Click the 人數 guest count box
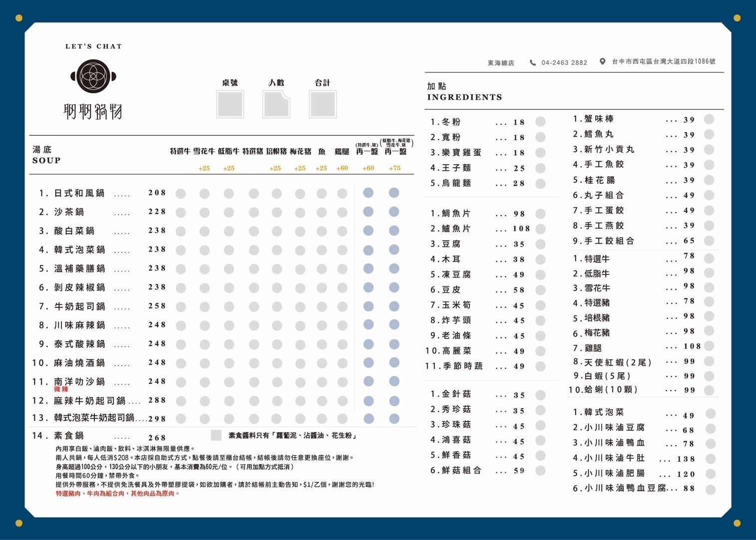Image resolution: width=756 pixels, height=540 pixels. pos(277,104)
